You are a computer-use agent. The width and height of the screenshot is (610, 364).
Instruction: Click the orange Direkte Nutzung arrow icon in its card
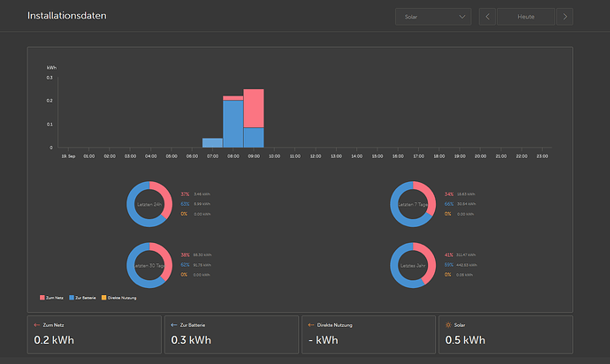coord(311,325)
